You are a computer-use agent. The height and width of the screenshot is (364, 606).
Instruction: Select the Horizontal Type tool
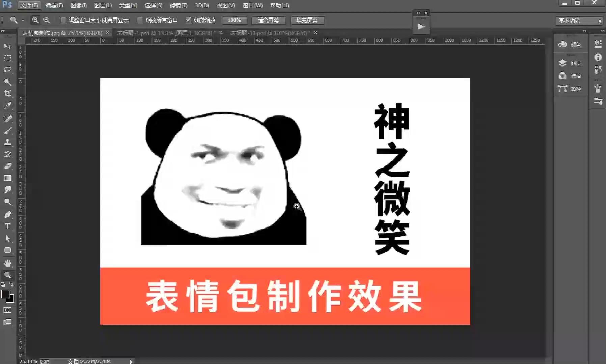tap(7, 226)
